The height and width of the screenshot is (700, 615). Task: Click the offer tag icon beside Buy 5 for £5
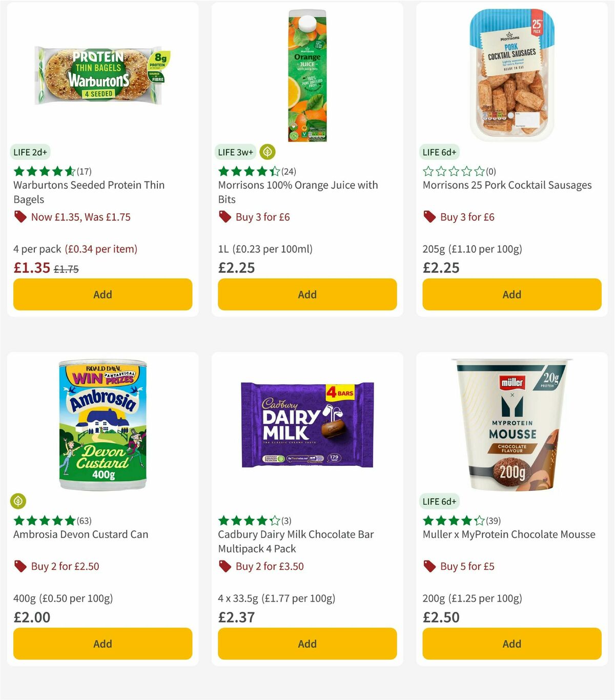click(x=428, y=566)
